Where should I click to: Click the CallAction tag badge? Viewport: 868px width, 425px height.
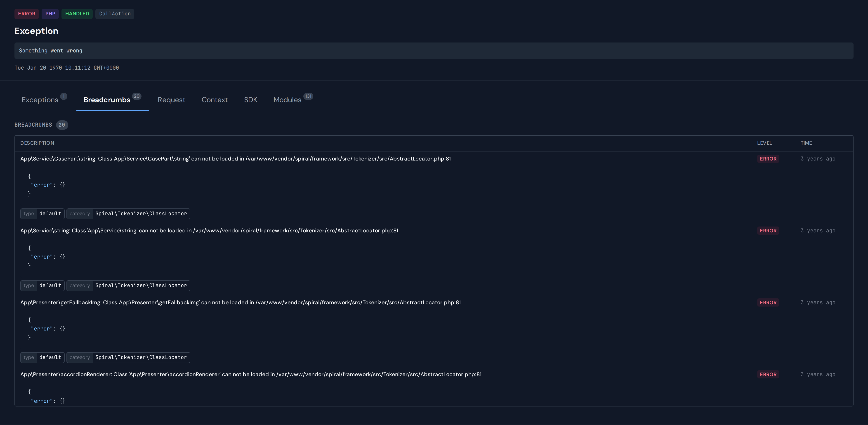[115, 14]
